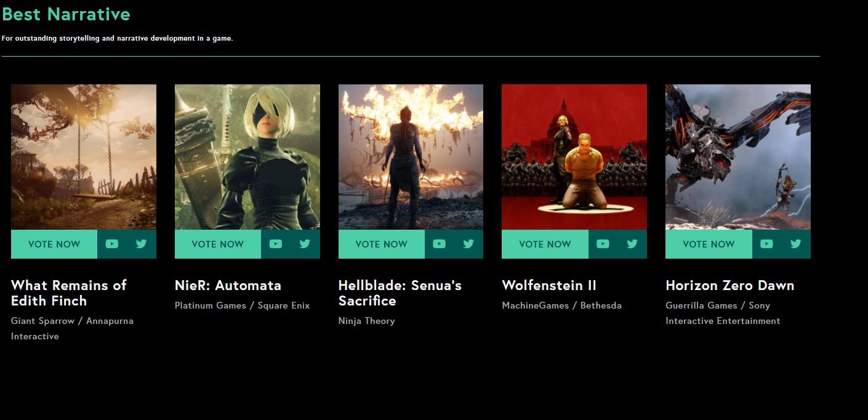
Task: Select the NieR: Automata 2B artwork
Action: 247,157
